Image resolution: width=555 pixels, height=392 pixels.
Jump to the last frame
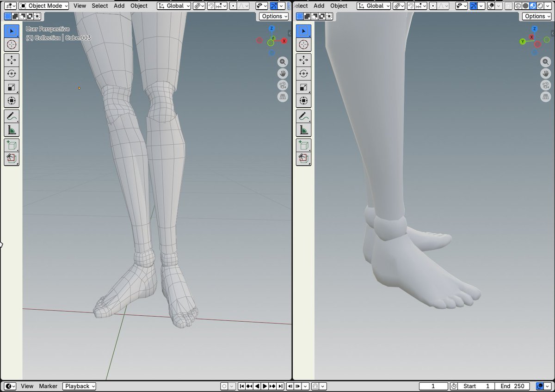point(281,386)
